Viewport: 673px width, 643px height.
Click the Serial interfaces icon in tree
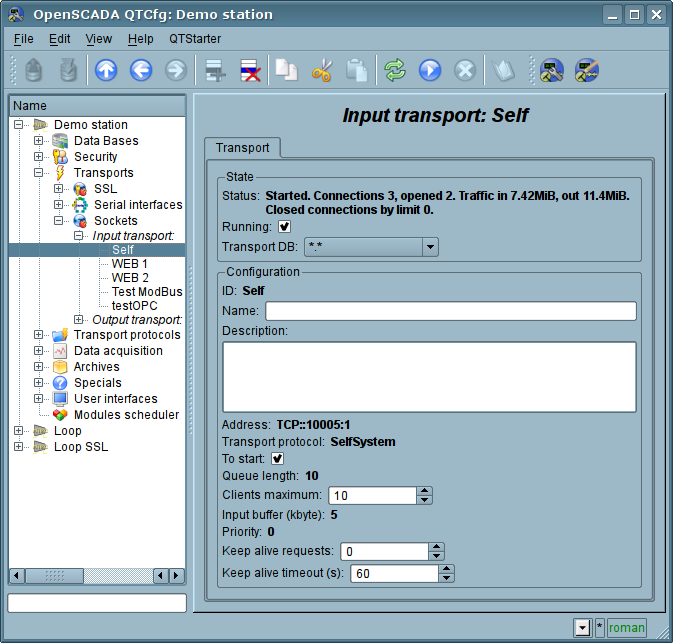[x=80, y=205]
